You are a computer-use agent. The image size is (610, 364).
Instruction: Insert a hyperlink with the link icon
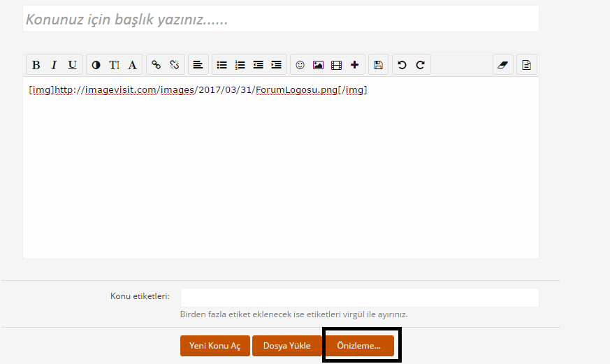156,65
